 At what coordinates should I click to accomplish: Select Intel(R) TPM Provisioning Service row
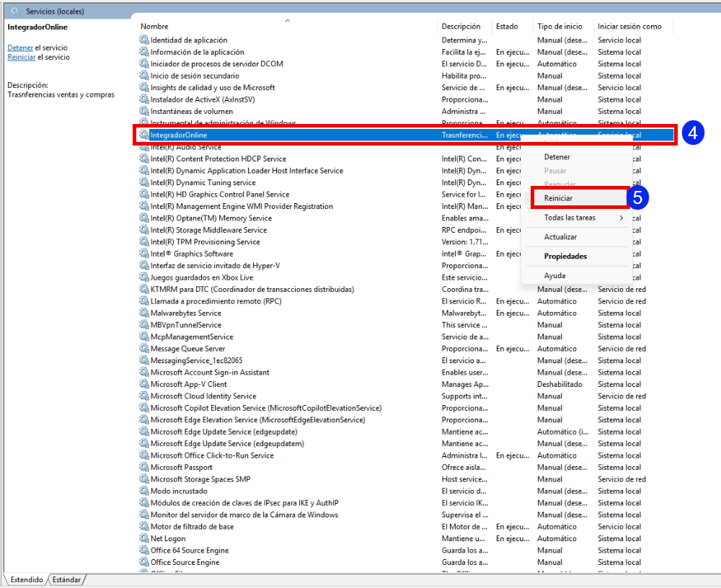[x=329, y=242]
